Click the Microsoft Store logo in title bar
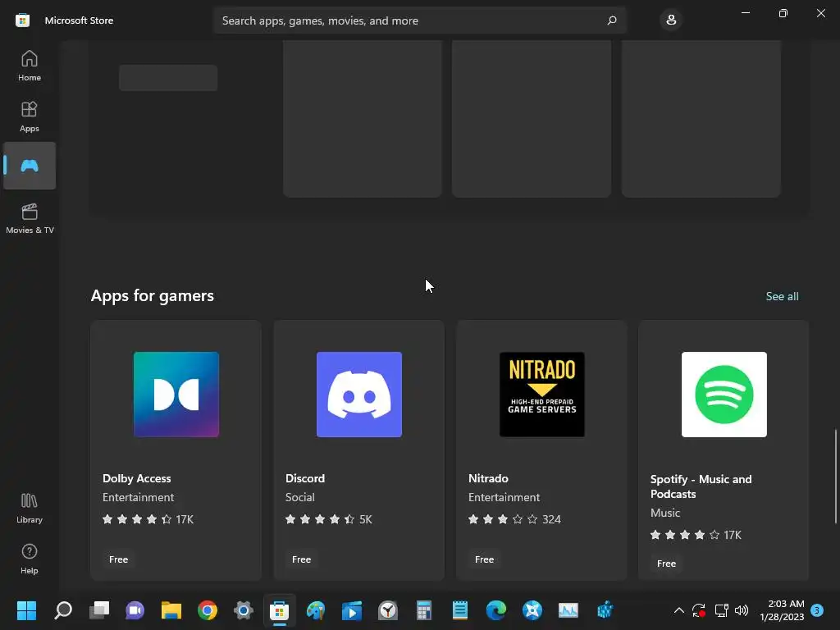 click(x=22, y=21)
